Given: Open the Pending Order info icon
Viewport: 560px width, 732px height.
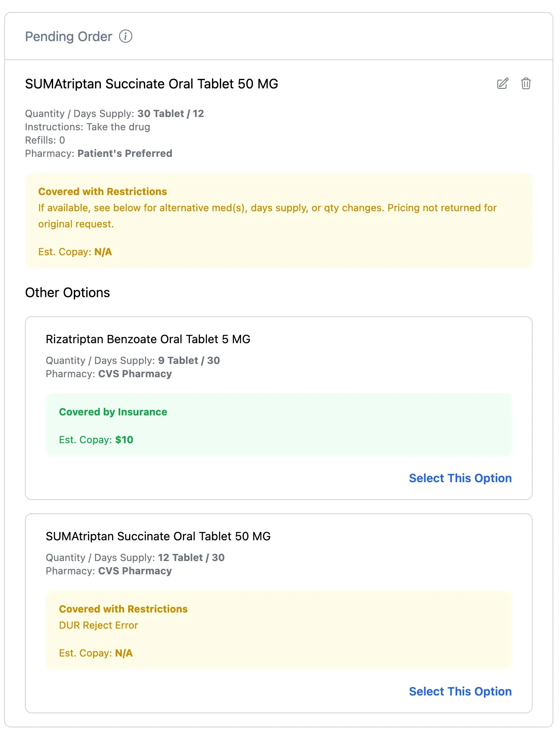Looking at the screenshot, I should [x=126, y=37].
